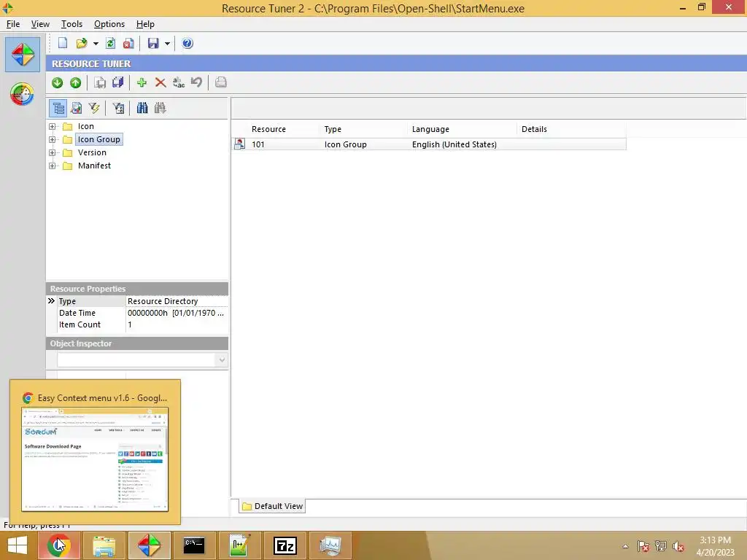
Task: Click the find next gray binoculars icon
Action: coord(160,108)
